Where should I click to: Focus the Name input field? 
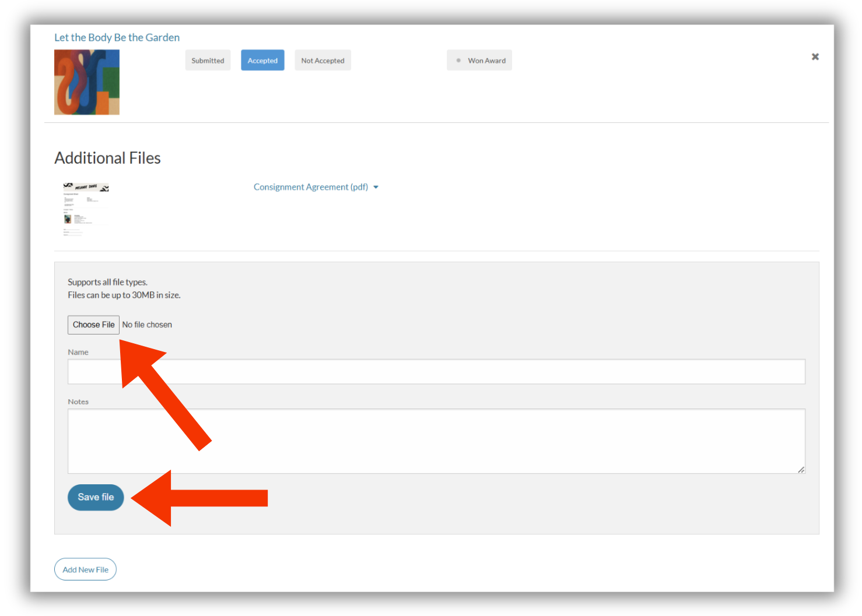436,372
